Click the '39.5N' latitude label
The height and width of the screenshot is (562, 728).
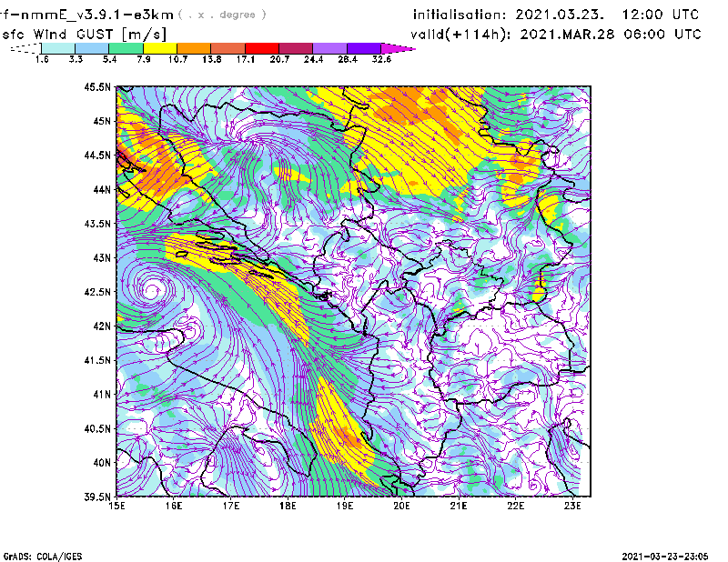tap(97, 497)
